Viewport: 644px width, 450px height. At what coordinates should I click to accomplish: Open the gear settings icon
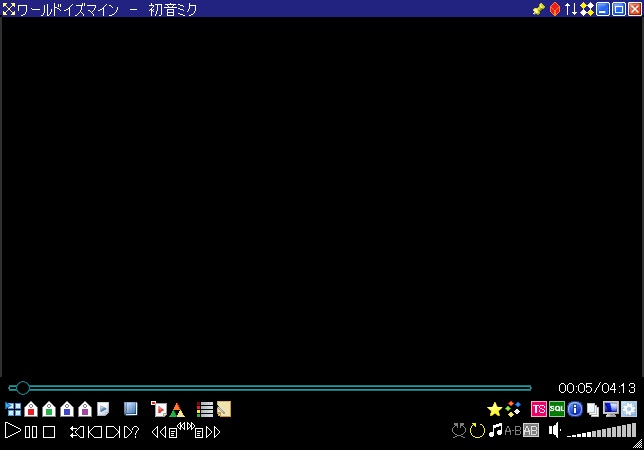point(629,409)
